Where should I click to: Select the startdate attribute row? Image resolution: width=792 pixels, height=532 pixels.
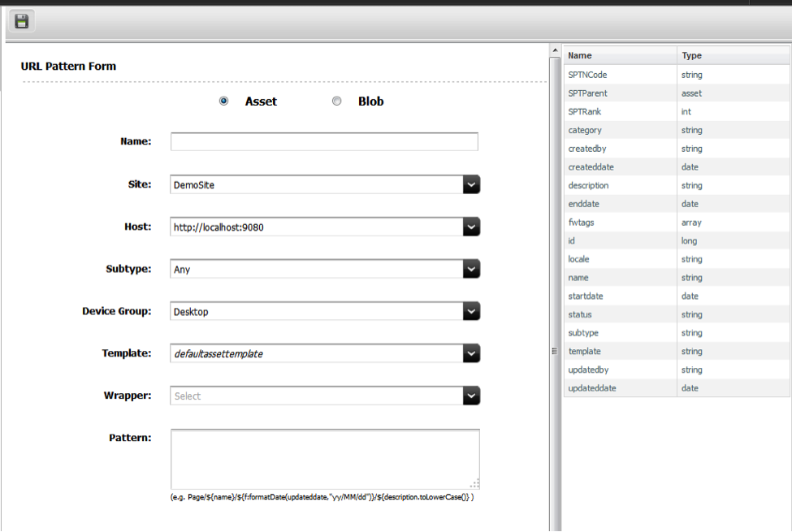[677, 296]
